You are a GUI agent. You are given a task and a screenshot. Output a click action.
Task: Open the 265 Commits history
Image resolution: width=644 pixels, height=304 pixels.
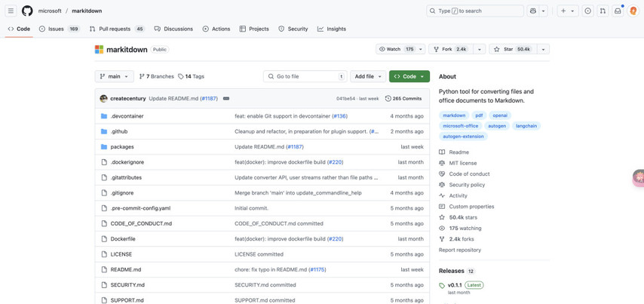(403, 99)
